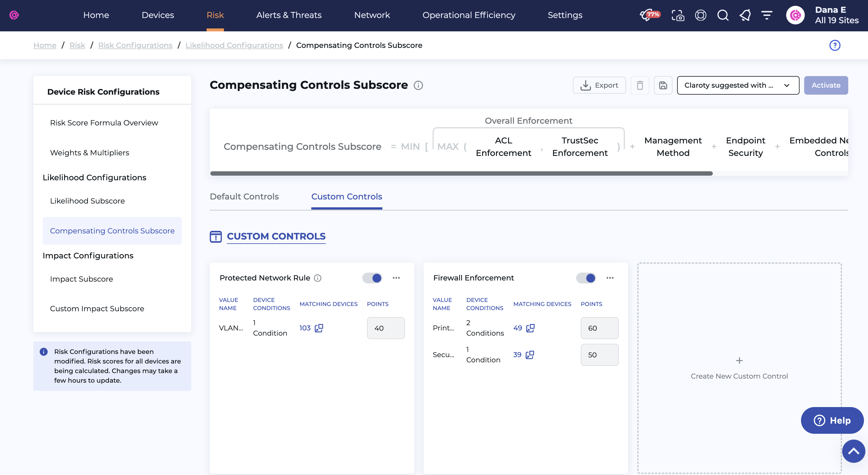Click the blue help question mark icon in the breadcrumb bar
This screenshot has width=868, height=475.
834,45
